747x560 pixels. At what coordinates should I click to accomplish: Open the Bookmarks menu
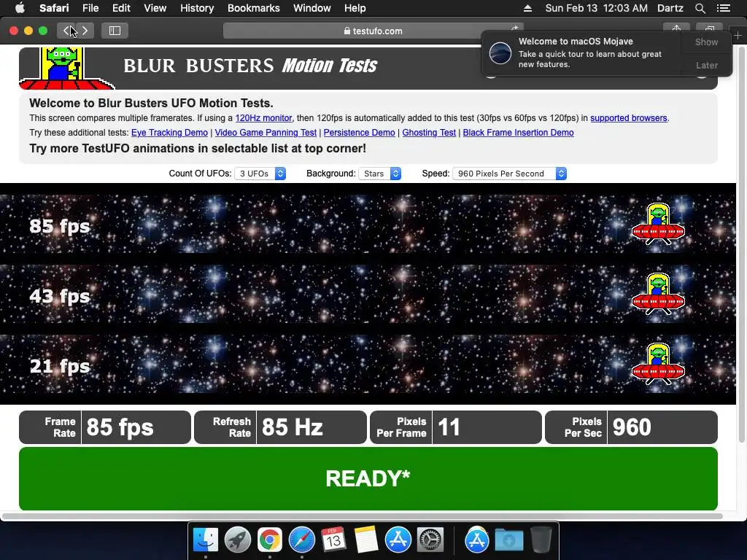253,8
